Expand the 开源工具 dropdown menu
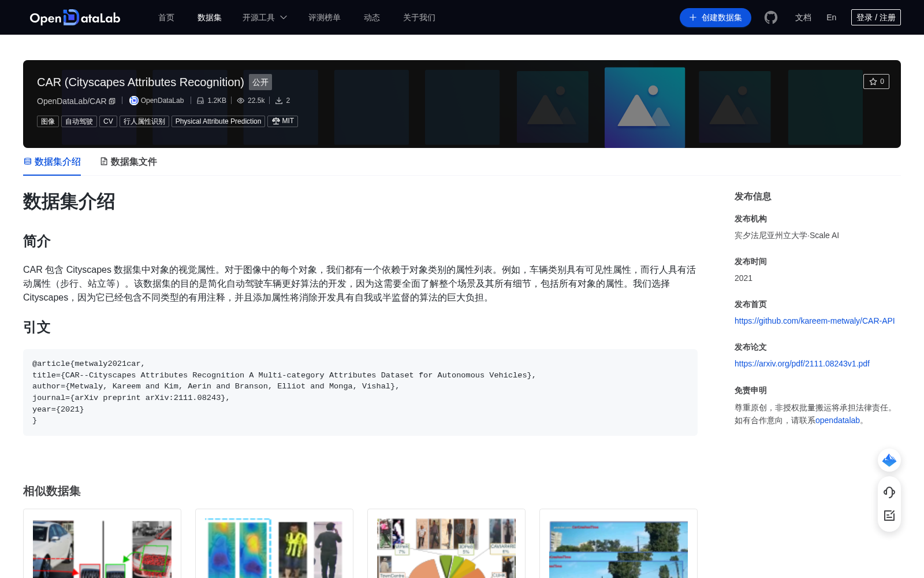Viewport: 924px width, 578px height. [264, 17]
